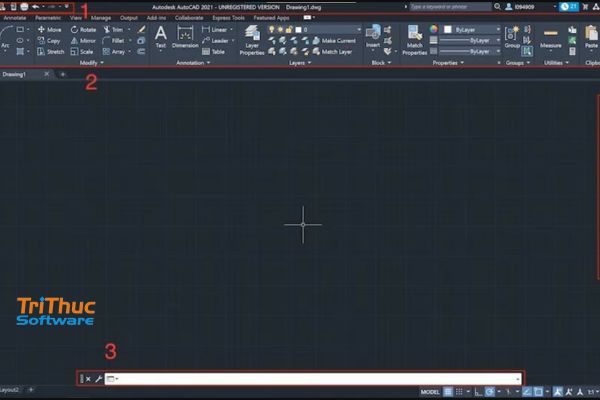The image size is (600, 400).
Task: Click Make Current layer button
Action: click(x=334, y=41)
